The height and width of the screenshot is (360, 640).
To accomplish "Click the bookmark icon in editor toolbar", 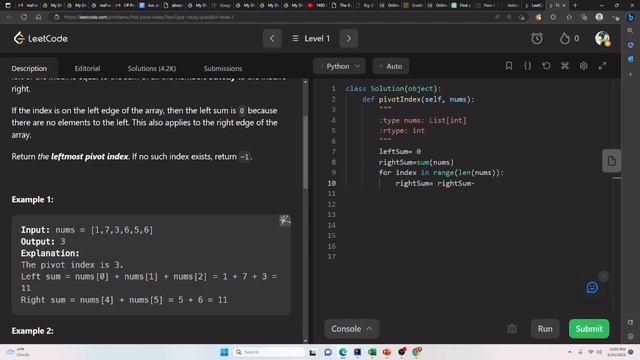I will (x=509, y=66).
